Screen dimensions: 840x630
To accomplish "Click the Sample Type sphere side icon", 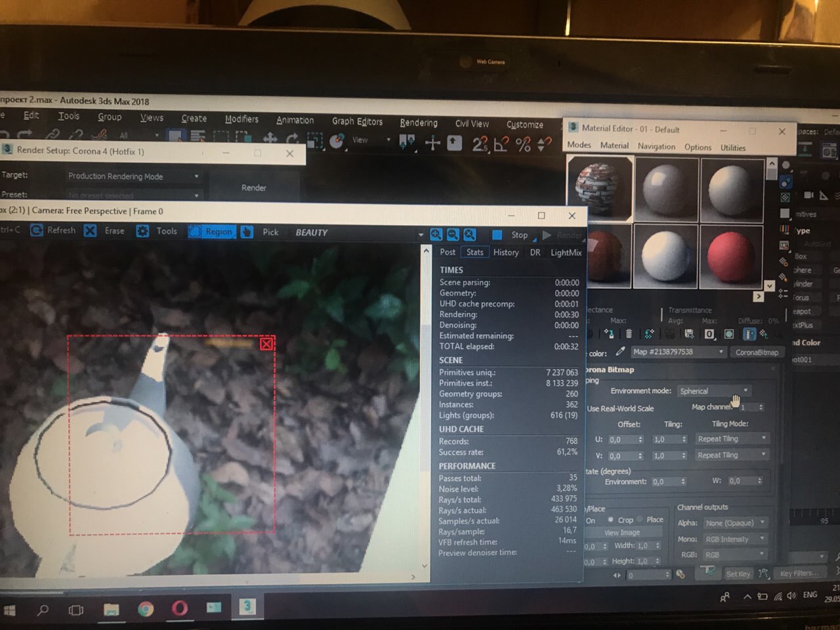I will coord(786,164).
